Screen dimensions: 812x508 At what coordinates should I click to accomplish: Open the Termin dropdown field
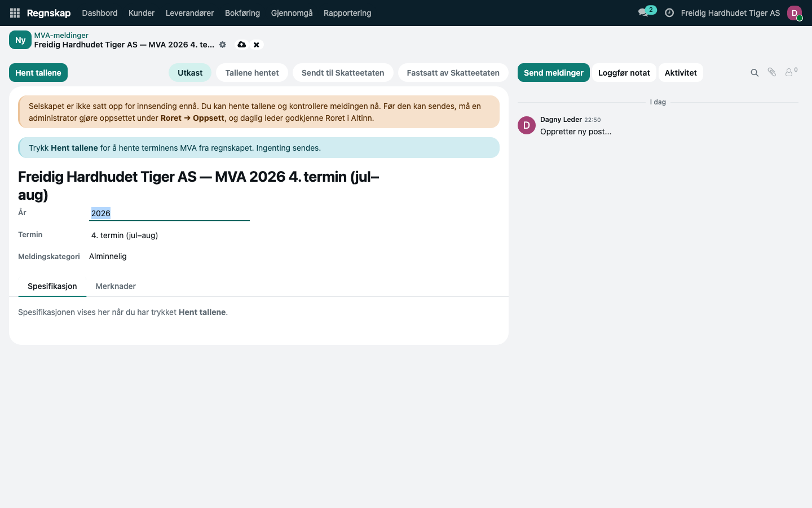(x=169, y=235)
